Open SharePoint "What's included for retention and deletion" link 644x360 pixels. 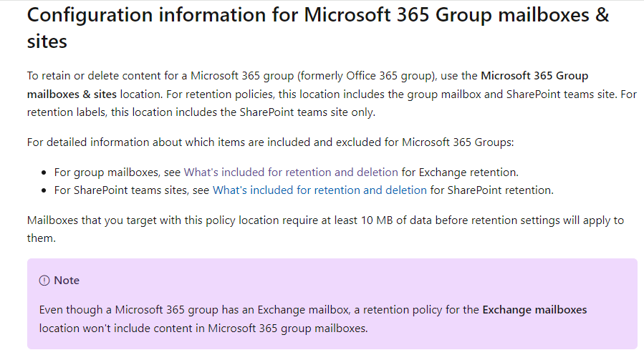click(x=319, y=190)
